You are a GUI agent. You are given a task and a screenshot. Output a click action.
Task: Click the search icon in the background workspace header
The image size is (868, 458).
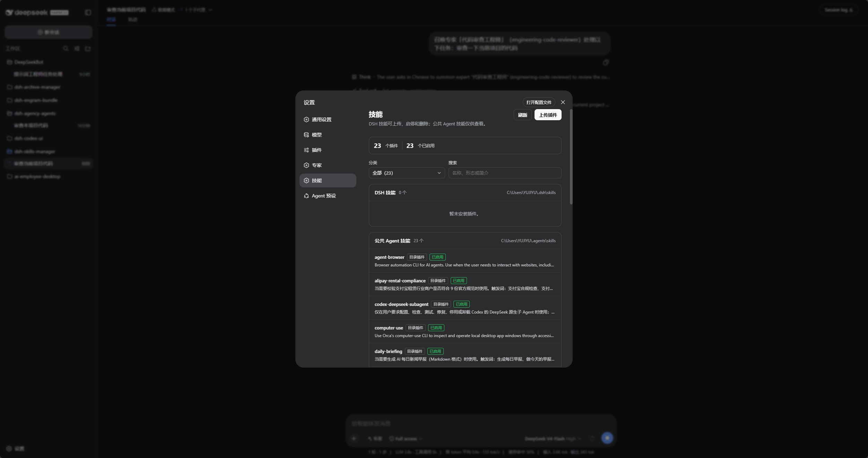coord(66,49)
